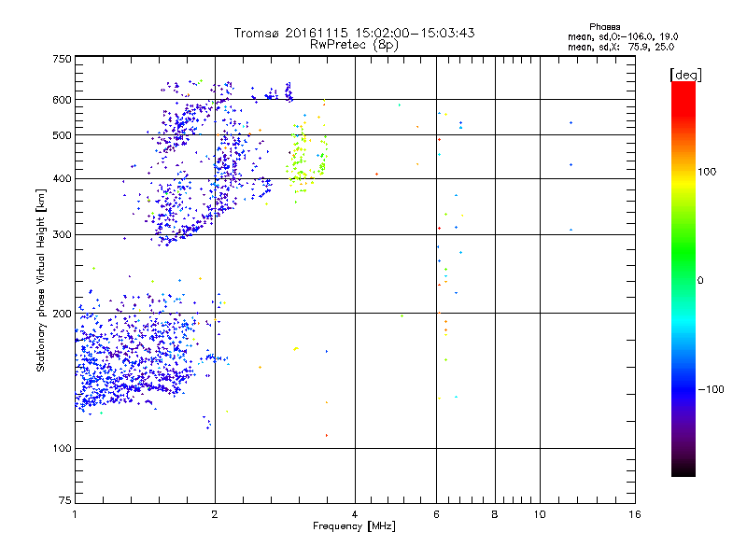Click the phase colorbar

(x=684, y=278)
